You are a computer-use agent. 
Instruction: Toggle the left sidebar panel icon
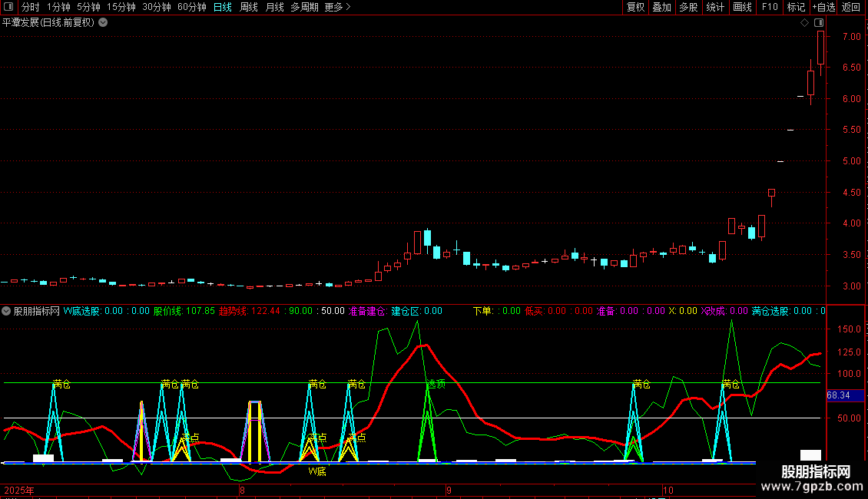pyautogui.click(x=8, y=7)
